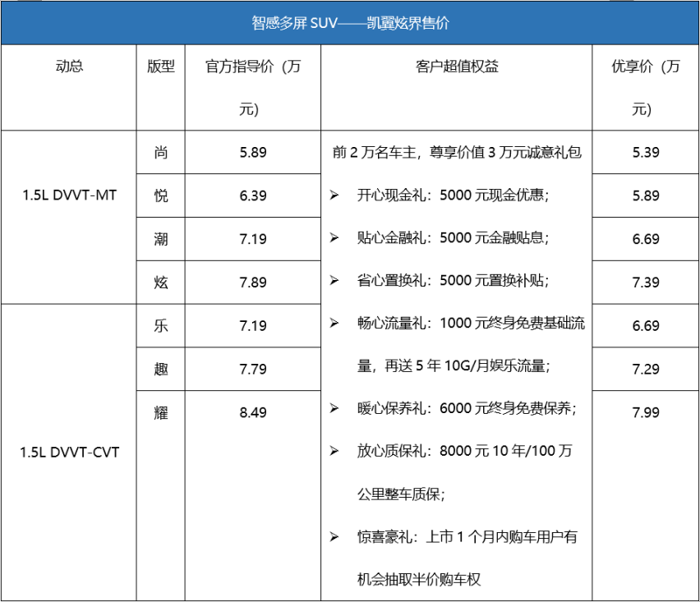Viewport: 700px width, 602px height.
Task: Select discounted price 6.69 for 潮
Action: tap(646, 239)
